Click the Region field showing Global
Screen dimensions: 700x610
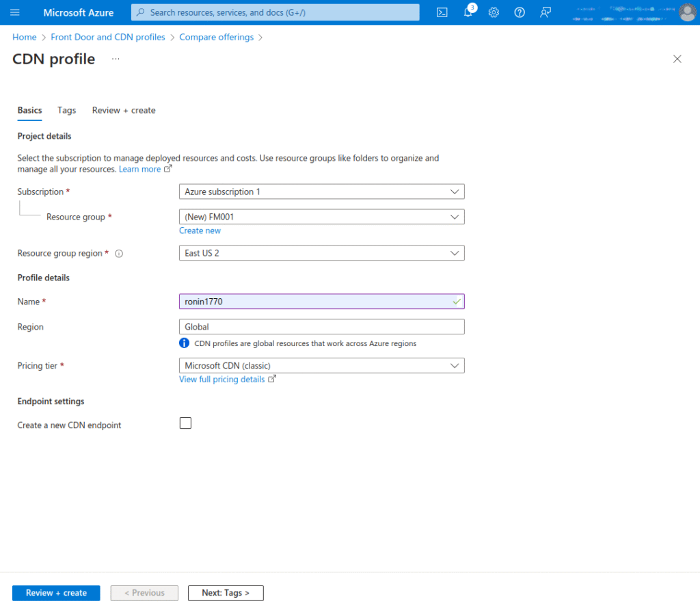pos(322,327)
